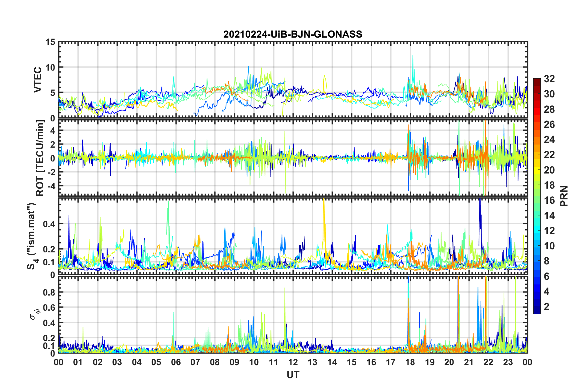Click inside the S4 scintillation plot panel
The width and height of the screenshot is (586, 392).
coord(293,236)
